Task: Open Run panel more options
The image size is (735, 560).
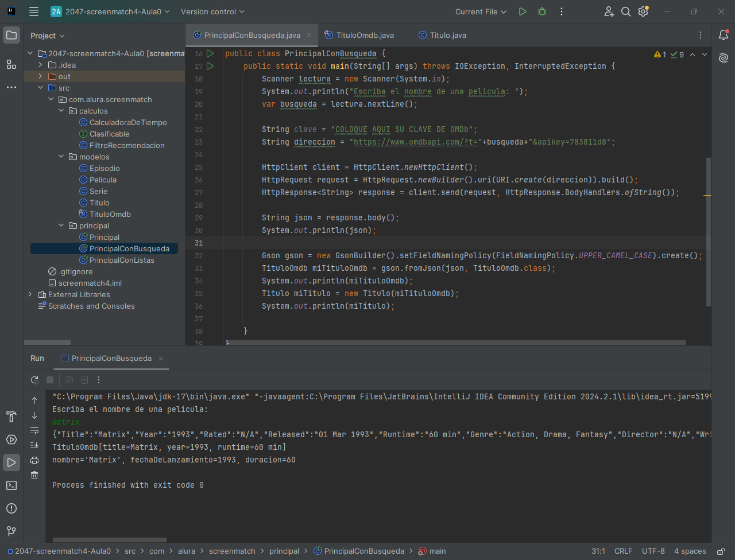Action: [99, 380]
